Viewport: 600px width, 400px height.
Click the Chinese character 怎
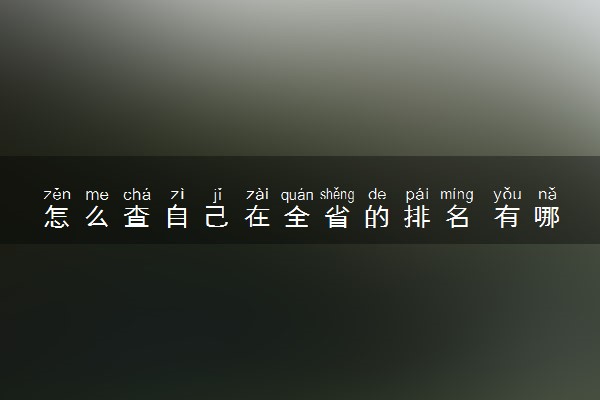click(x=57, y=216)
